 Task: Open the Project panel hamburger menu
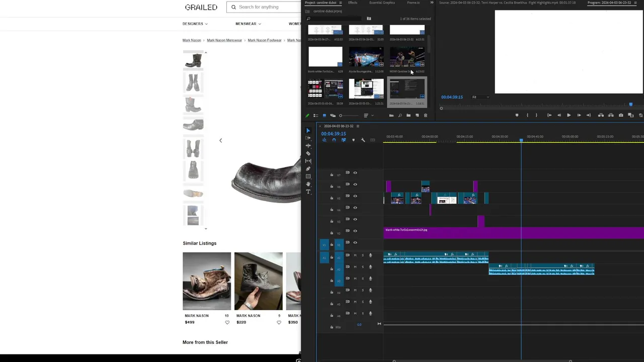pos(340,3)
